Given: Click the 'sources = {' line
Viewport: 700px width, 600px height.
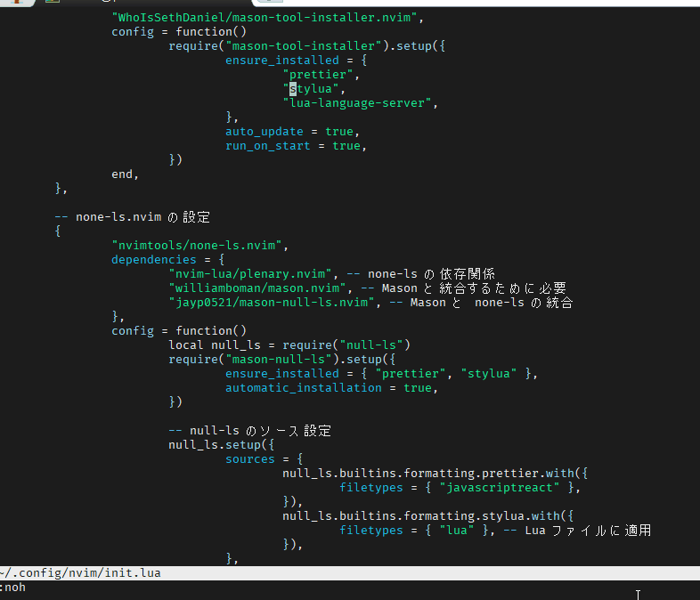Looking at the screenshot, I should (265, 459).
